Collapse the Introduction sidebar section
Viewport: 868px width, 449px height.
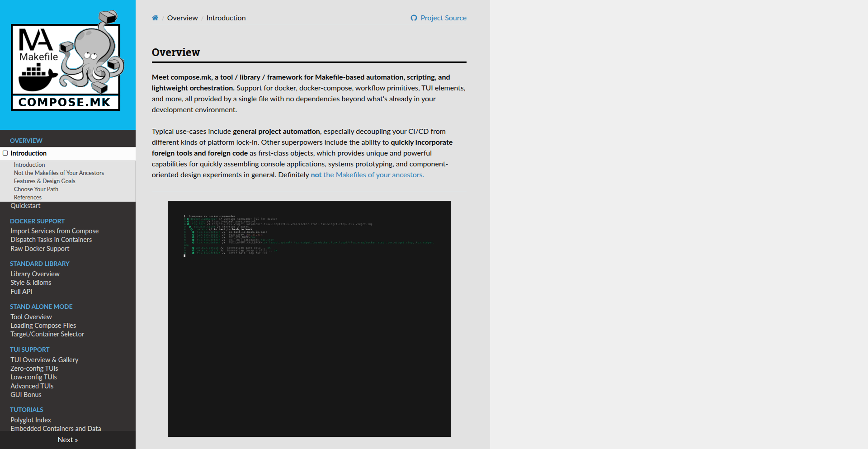(5, 153)
